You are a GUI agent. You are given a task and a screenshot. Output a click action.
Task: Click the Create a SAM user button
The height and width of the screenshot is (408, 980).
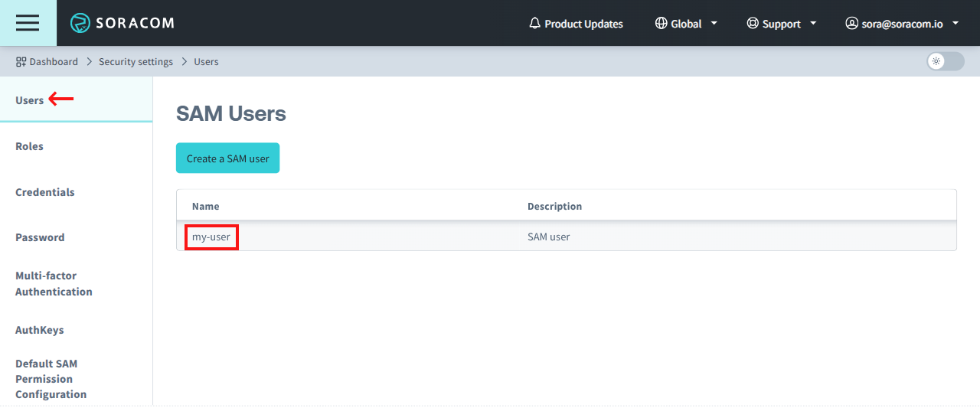pos(227,158)
